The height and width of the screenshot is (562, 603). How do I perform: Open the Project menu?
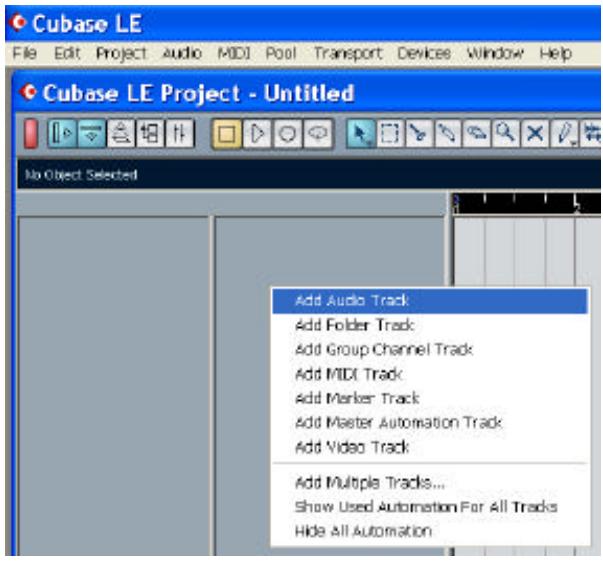pyautogui.click(x=121, y=53)
